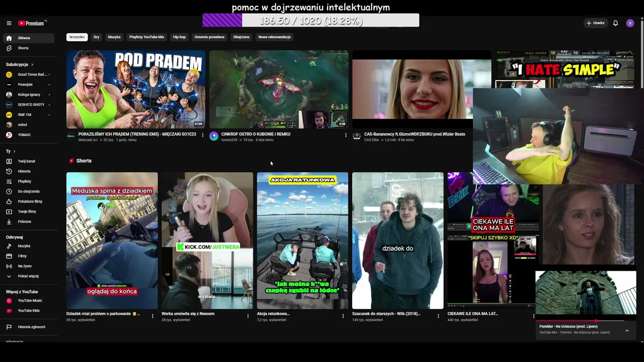Select the Obejrzane filter chip
The width and height of the screenshot is (644, 362).
[x=242, y=37]
